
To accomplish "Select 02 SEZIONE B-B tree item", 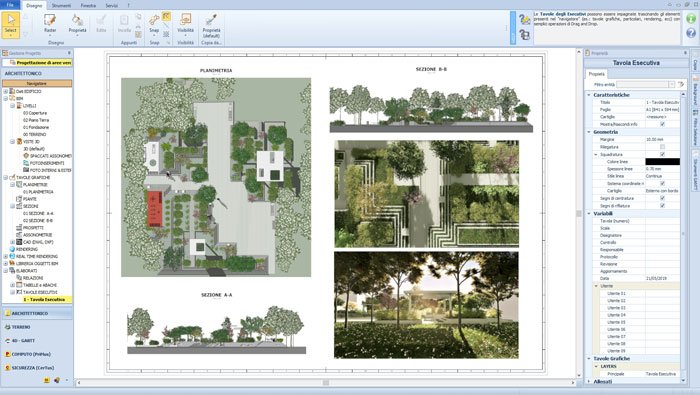I will coord(38,220).
